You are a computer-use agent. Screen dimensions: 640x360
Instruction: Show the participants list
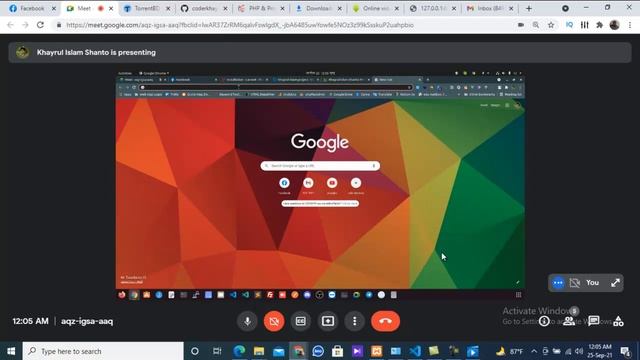(x=569, y=321)
